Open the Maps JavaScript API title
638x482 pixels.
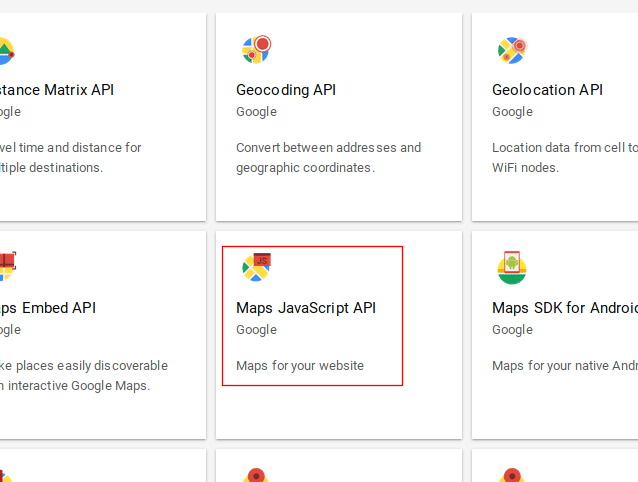(x=306, y=308)
